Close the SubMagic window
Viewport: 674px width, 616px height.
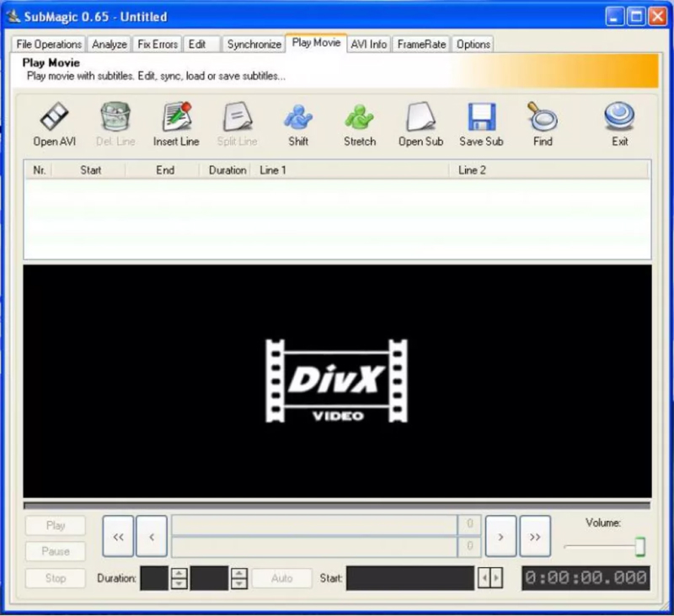pyautogui.click(x=658, y=17)
